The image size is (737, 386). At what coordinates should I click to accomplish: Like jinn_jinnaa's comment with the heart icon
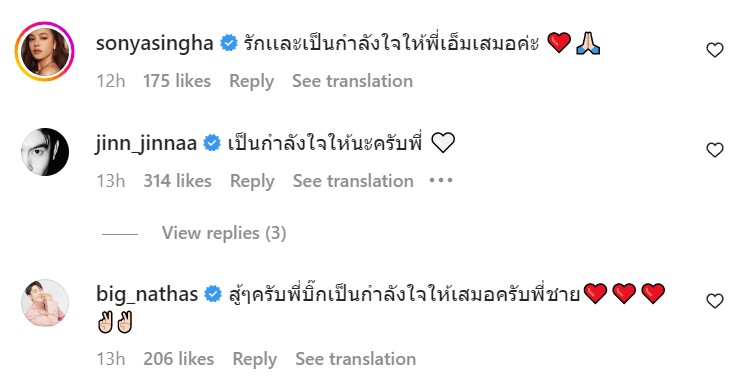714,150
